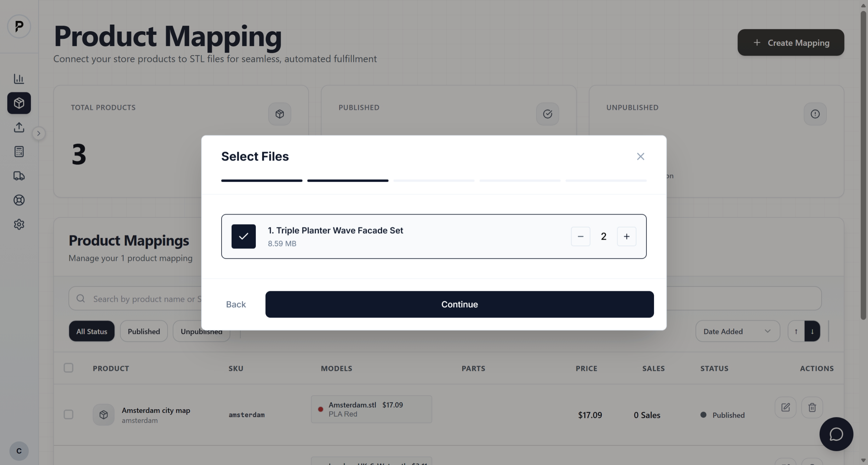Edit the Amsterdam city map mapping

click(x=785, y=408)
